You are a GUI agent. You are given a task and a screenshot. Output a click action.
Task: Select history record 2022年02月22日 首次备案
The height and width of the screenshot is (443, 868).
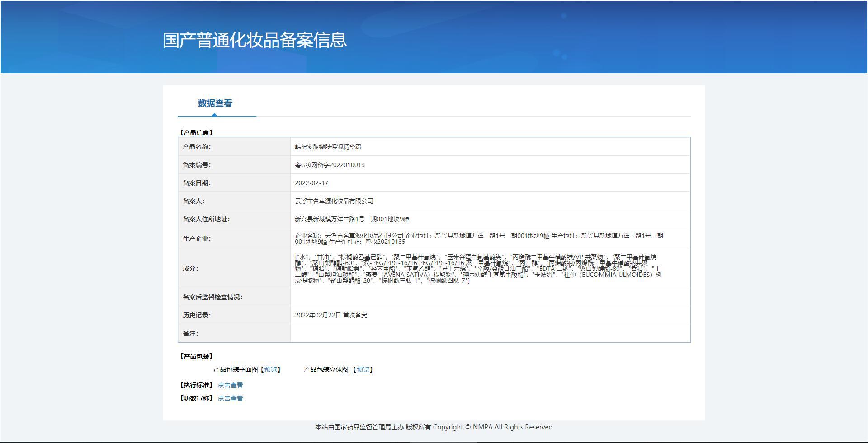[331, 315]
